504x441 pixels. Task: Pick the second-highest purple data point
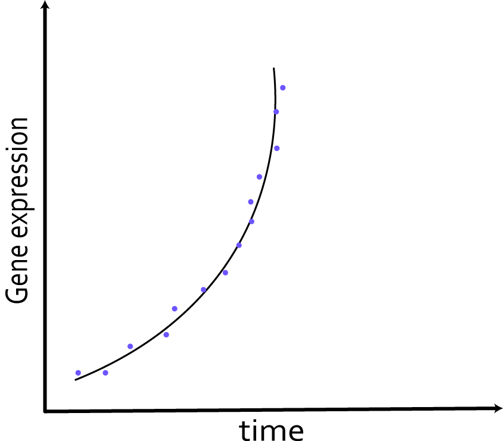click(x=276, y=111)
